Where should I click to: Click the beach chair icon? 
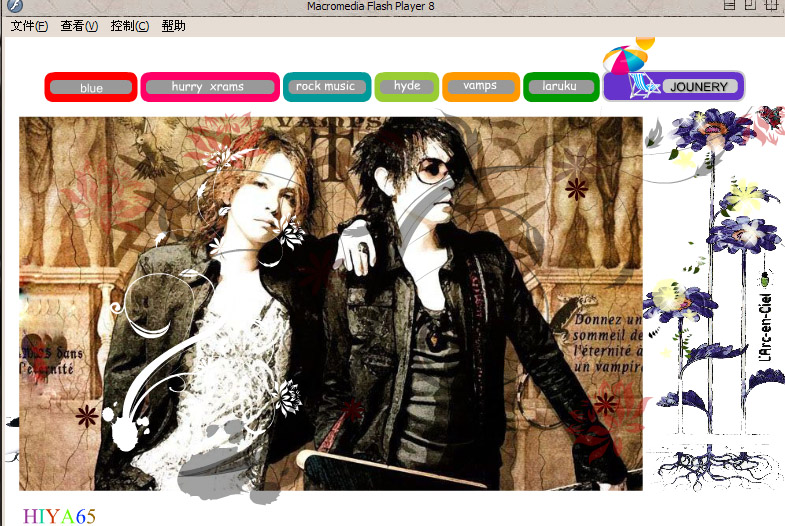[642, 86]
